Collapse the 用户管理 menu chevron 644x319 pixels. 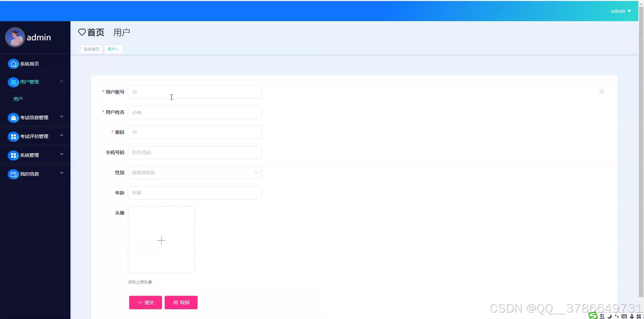(62, 81)
